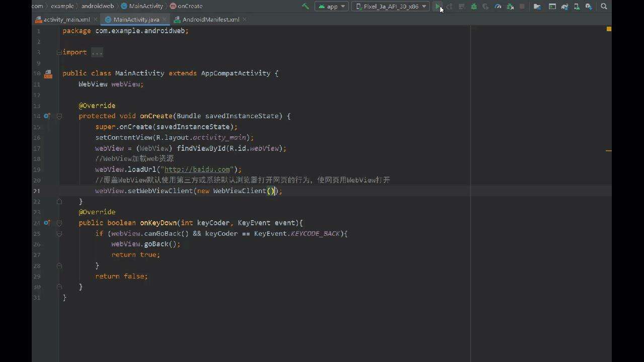
Task: Expand the import ellipsis placeholder
Action: [x=97, y=52]
